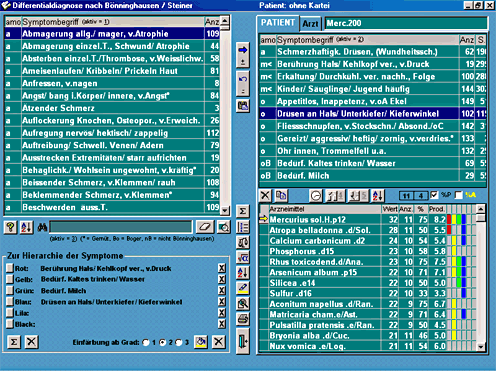Click the square-root alpha icon
Image resolution: width=496 pixels, height=372 pixels.
point(243,258)
